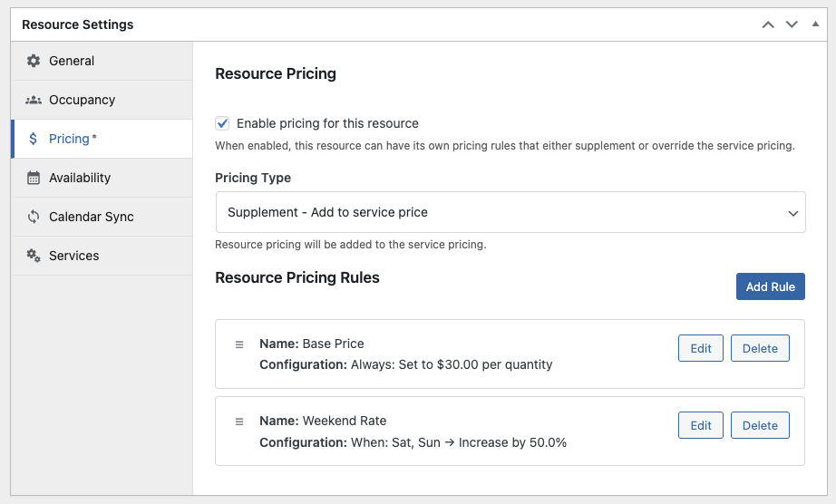Uncheck Enable pricing for this resource
The height and width of the screenshot is (504, 836).
coord(222,123)
